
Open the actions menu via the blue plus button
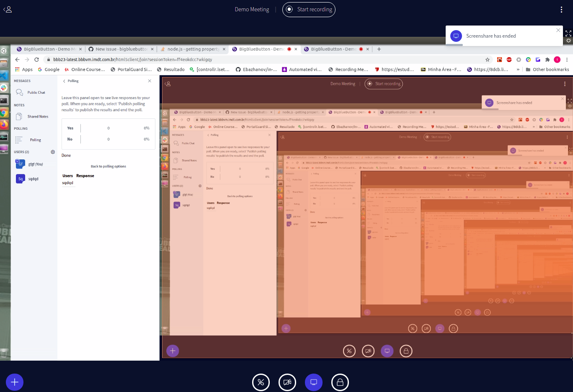tap(15, 382)
